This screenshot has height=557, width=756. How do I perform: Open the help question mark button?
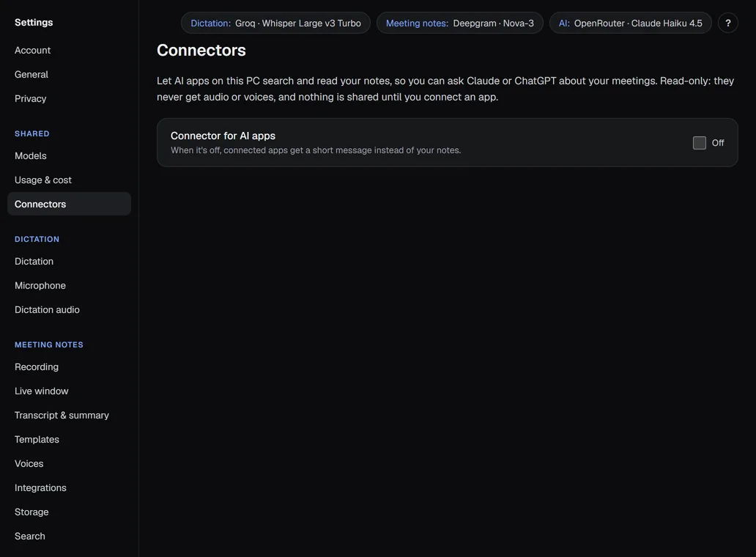[727, 23]
